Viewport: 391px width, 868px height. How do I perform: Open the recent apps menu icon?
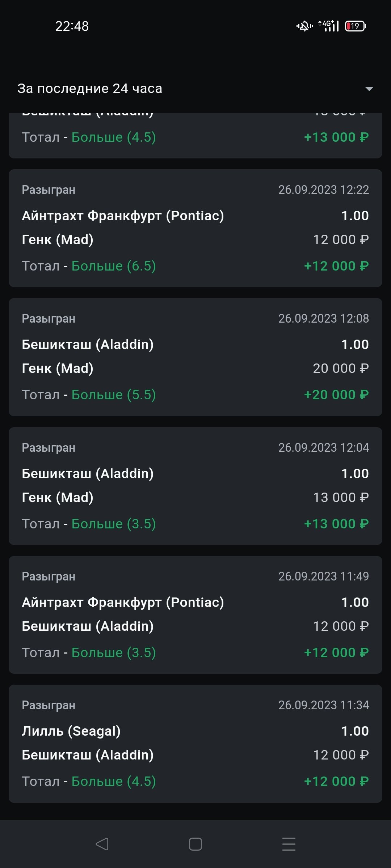coord(289,844)
